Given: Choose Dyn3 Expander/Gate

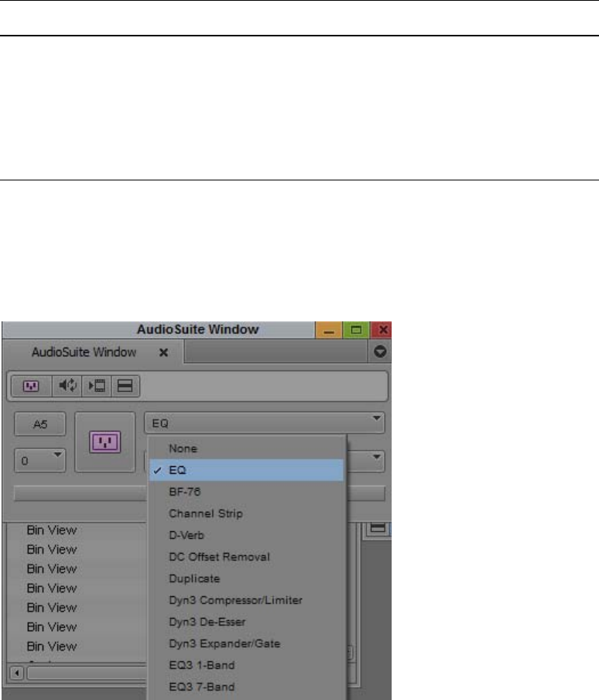Looking at the screenshot, I should [x=246, y=643].
